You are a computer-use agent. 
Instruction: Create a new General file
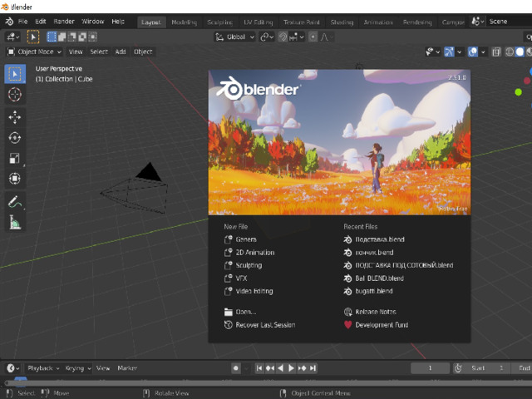tap(240, 239)
